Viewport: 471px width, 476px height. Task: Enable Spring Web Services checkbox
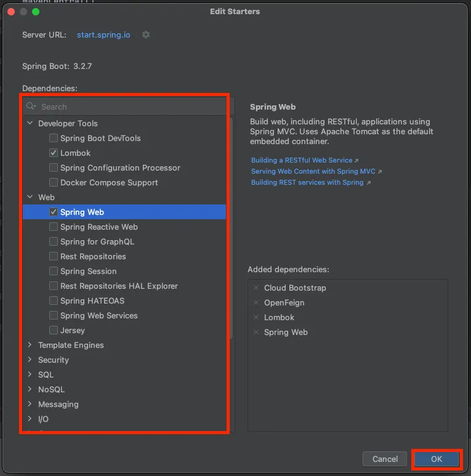54,315
